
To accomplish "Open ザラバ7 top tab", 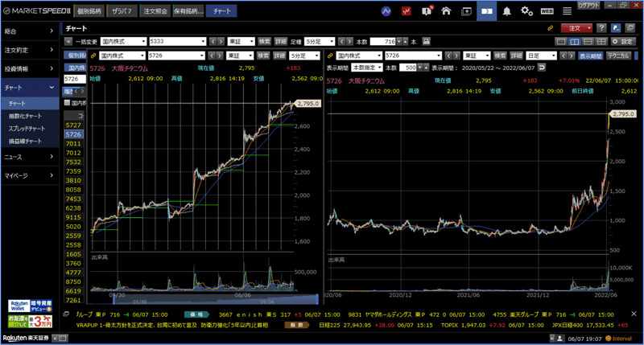I will pyautogui.click(x=122, y=11).
